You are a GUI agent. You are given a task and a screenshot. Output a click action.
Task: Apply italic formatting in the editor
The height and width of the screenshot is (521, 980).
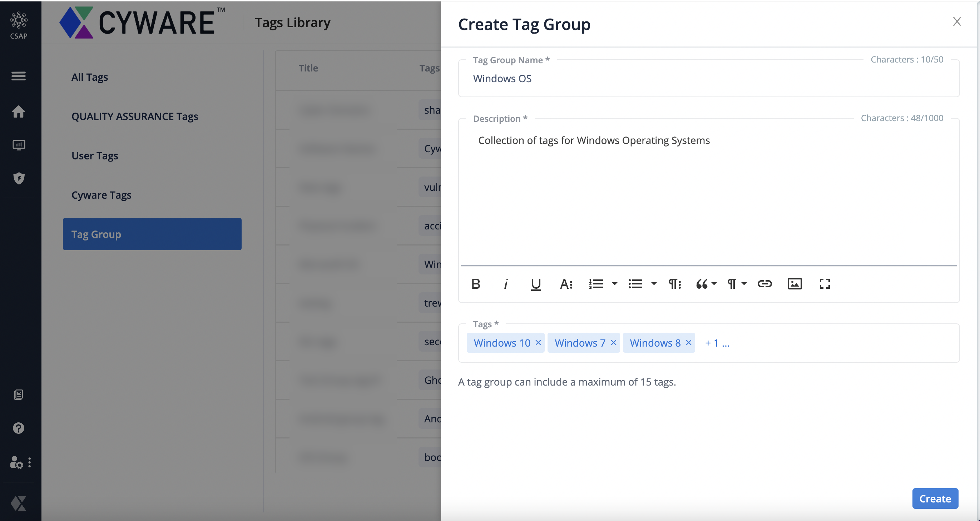point(506,284)
